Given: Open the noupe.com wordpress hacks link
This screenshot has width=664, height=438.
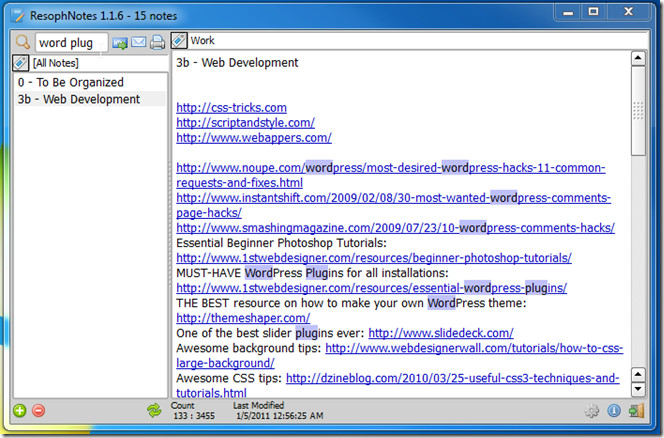Looking at the screenshot, I should pyautogui.click(x=390, y=175).
